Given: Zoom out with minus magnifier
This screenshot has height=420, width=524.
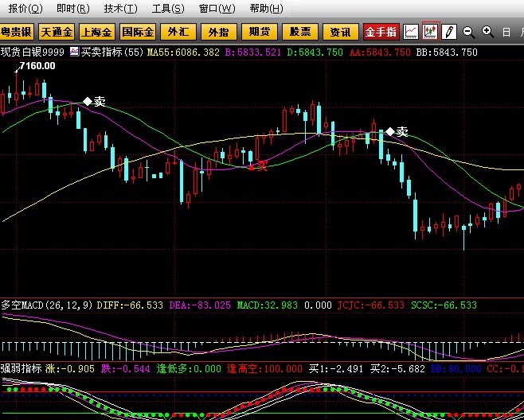Looking at the screenshot, I should point(469,33).
